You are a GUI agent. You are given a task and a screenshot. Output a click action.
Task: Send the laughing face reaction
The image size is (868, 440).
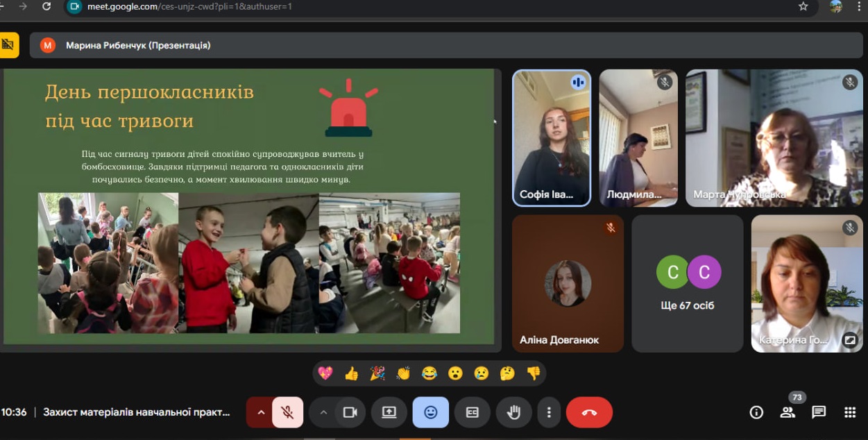429,373
